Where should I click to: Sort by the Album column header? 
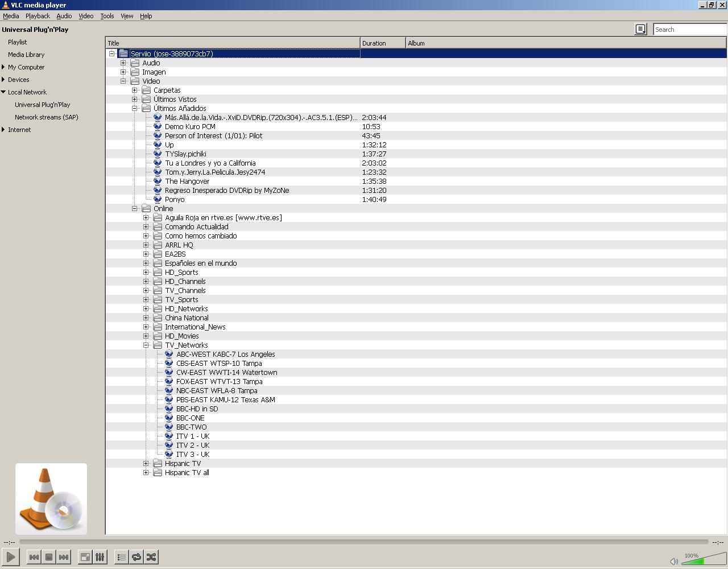(566, 43)
